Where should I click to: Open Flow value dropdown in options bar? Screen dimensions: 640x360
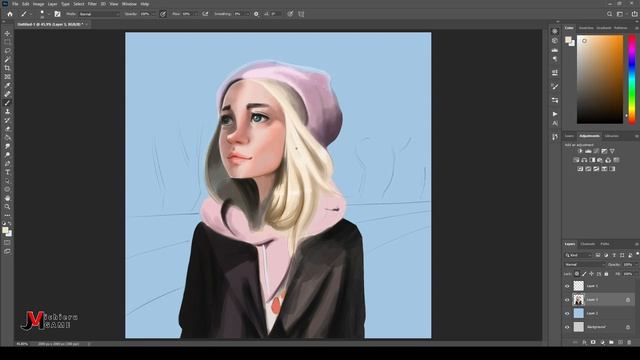(196, 14)
